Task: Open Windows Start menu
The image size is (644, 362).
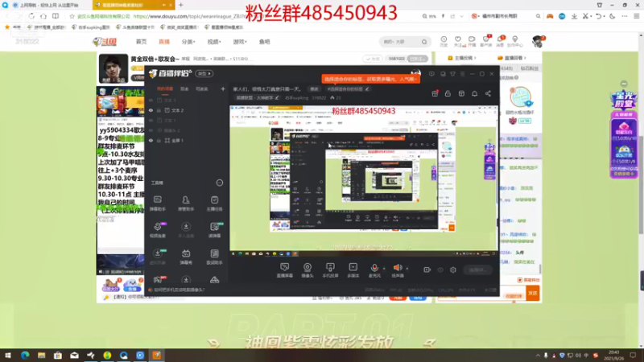Action: (8, 356)
